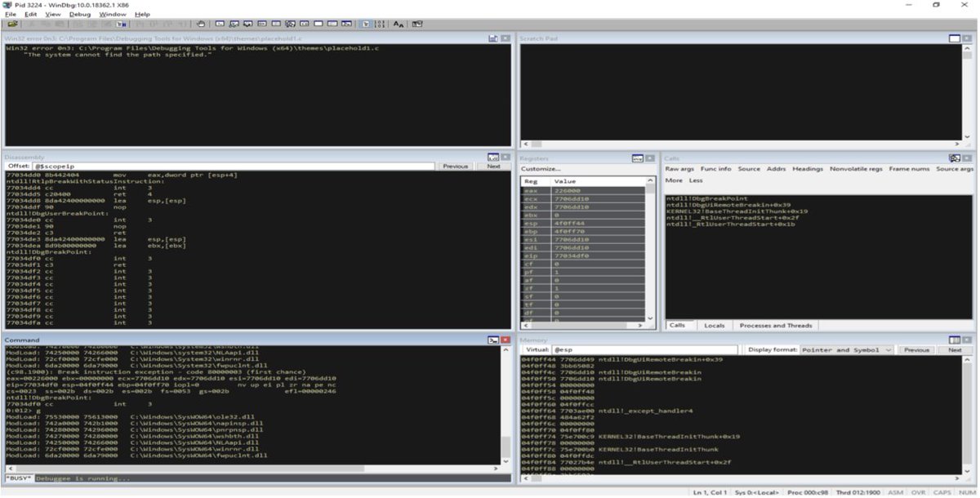Open the Registers window toolbar icon

pyautogui.click(x=262, y=24)
